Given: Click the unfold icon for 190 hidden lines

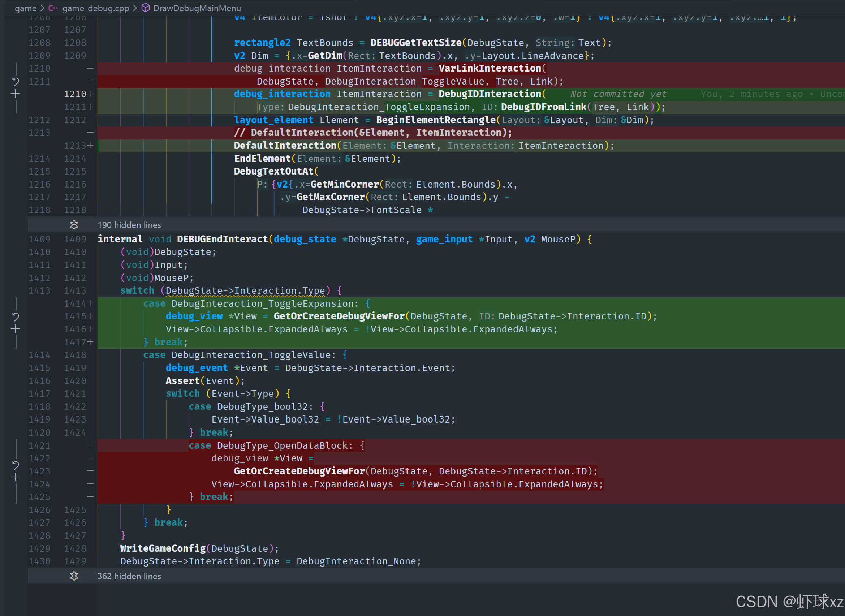Looking at the screenshot, I should (x=74, y=225).
